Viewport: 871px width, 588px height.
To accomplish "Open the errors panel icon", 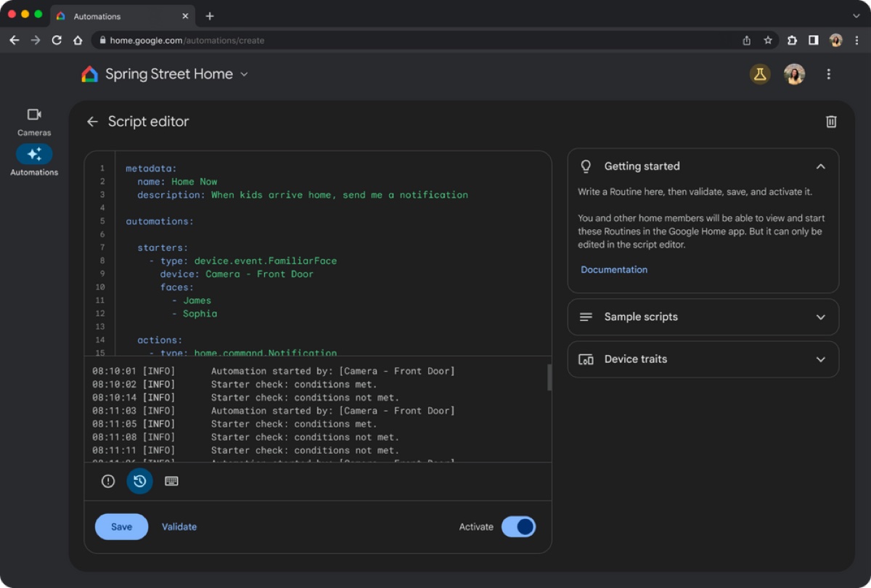I will 108,481.
